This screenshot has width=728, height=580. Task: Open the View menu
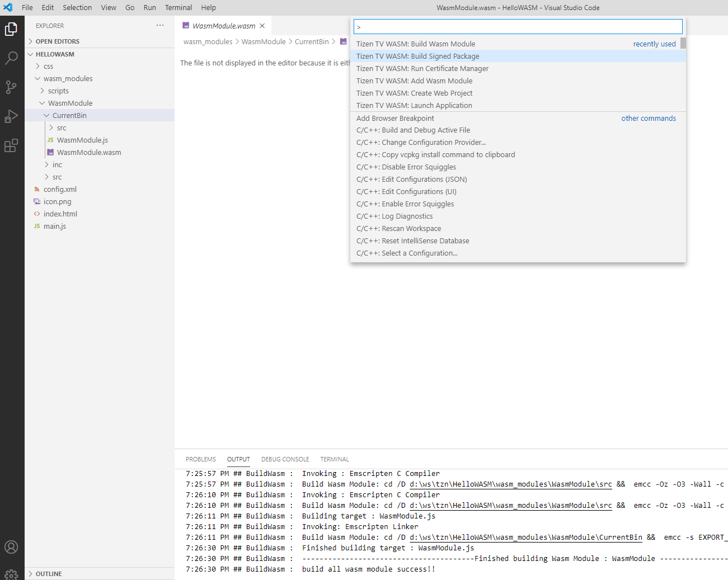coord(109,7)
